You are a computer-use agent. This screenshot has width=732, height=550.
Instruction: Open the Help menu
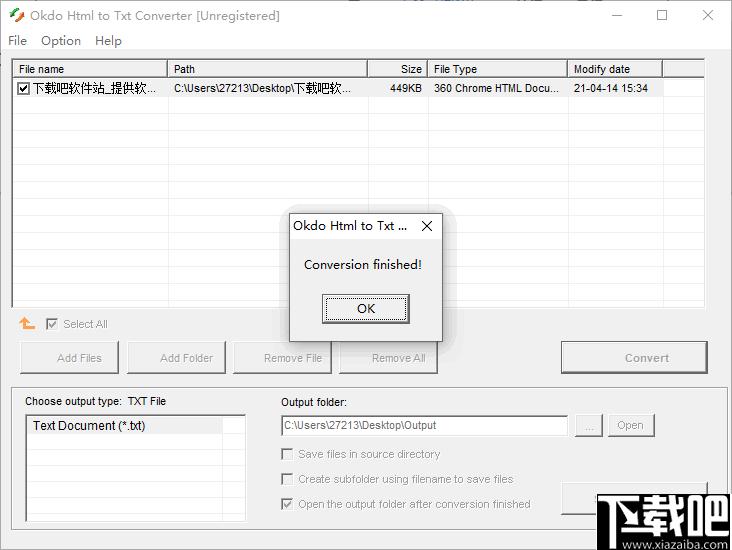pyautogui.click(x=108, y=41)
